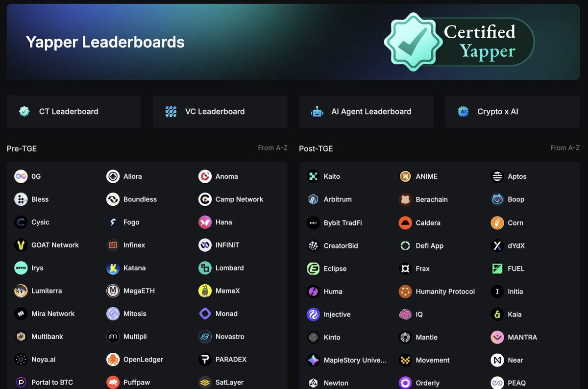Open the VC Leaderboard tab
The width and height of the screenshot is (588, 389).
tap(220, 112)
